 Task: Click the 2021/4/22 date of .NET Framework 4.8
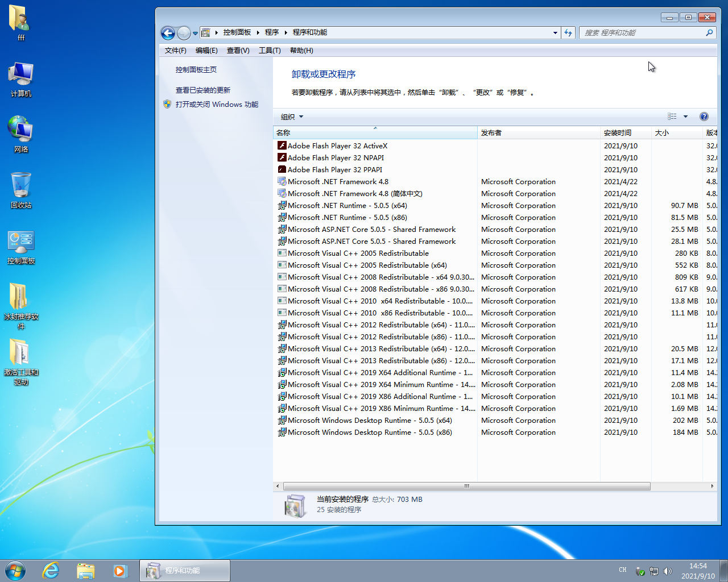pos(621,182)
